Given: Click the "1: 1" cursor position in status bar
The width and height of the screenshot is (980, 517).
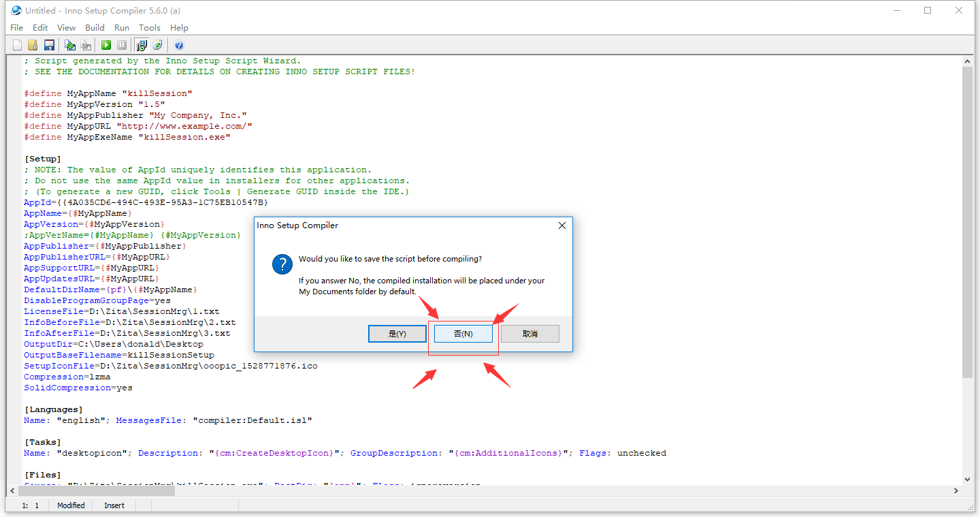Looking at the screenshot, I should [x=31, y=505].
